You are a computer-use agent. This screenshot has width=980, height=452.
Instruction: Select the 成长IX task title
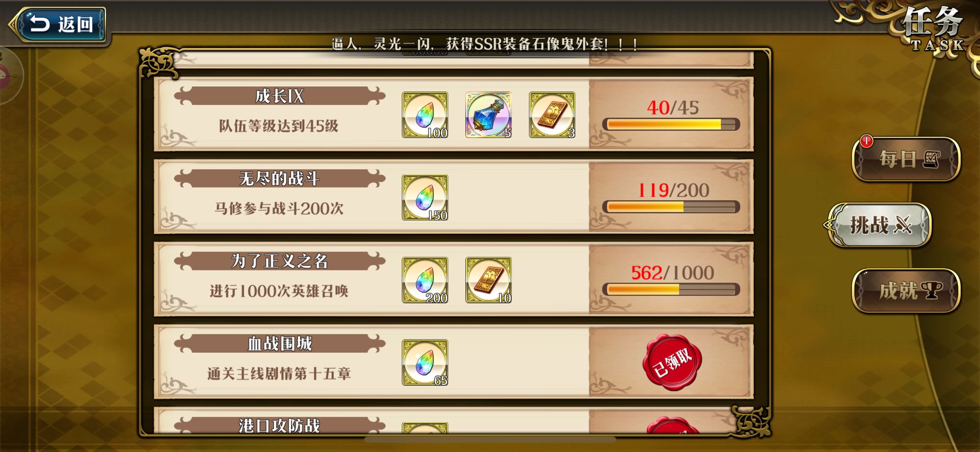(279, 96)
